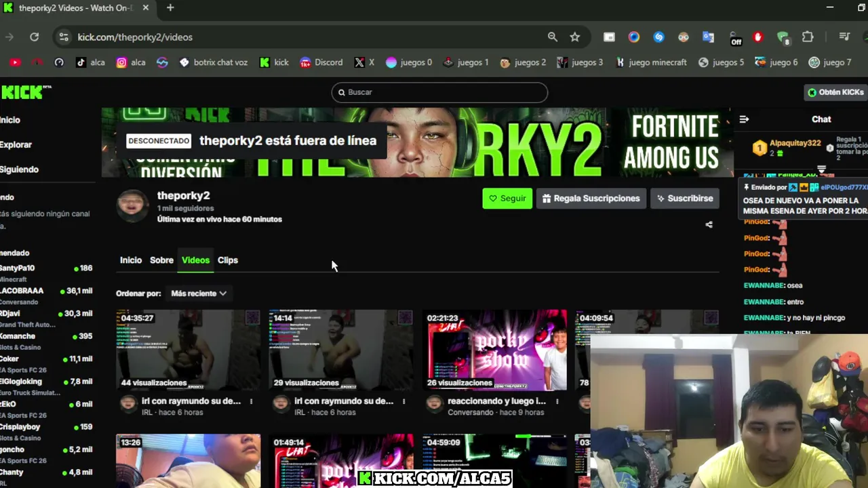Expand the chat gifters list arrow
This screenshot has height=488, width=868.
[x=821, y=169]
